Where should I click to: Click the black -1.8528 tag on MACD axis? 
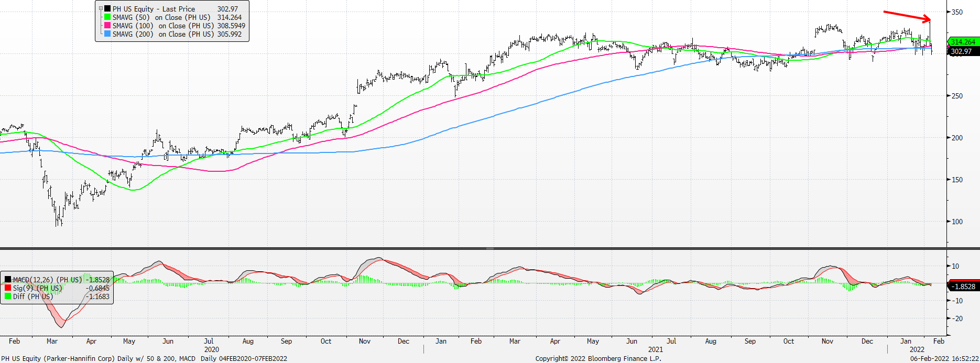point(963,287)
